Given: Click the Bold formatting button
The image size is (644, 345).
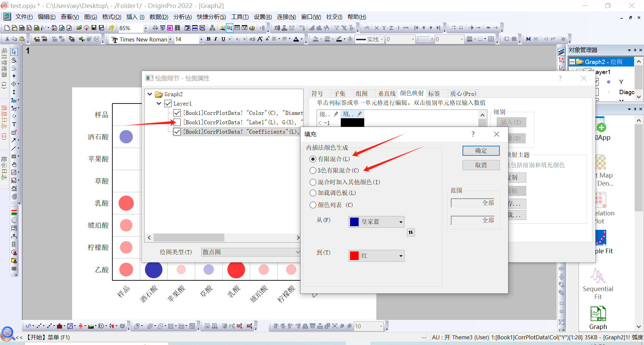Looking at the screenshot, I should (208, 39).
